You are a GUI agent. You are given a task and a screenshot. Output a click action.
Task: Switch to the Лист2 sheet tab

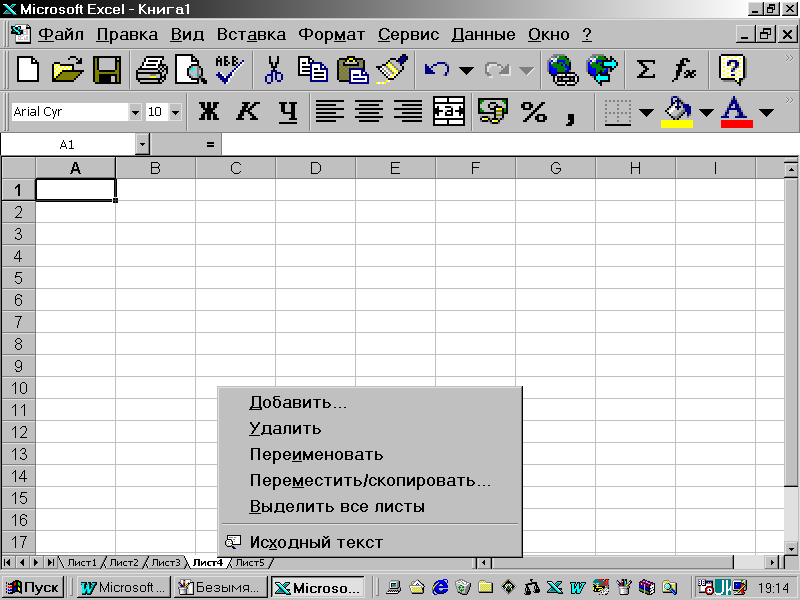(x=124, y=562)
